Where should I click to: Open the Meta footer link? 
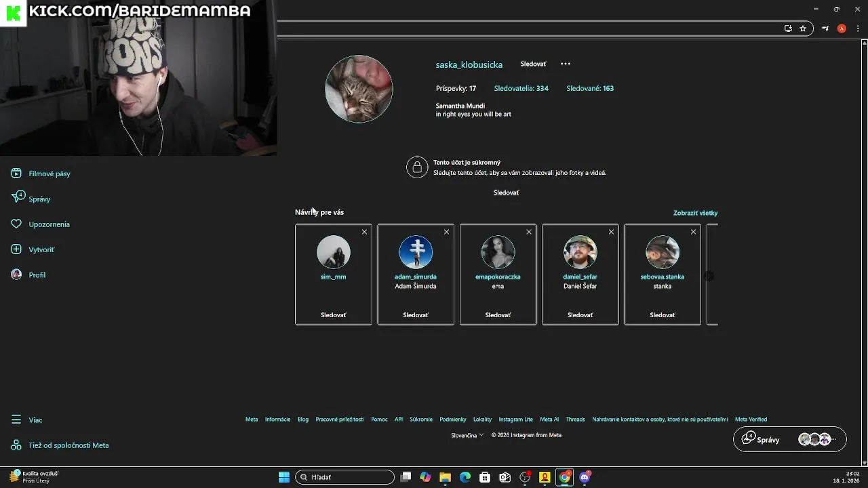tap(252, 420)
